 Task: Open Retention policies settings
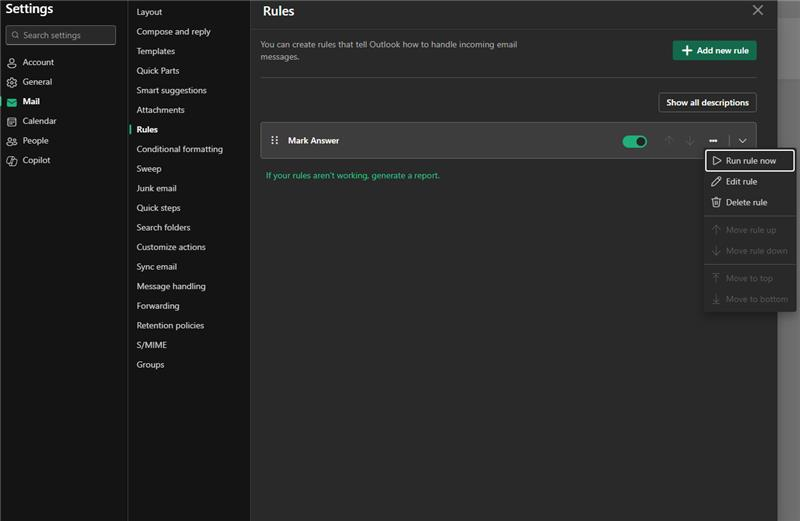coord(170,326)
